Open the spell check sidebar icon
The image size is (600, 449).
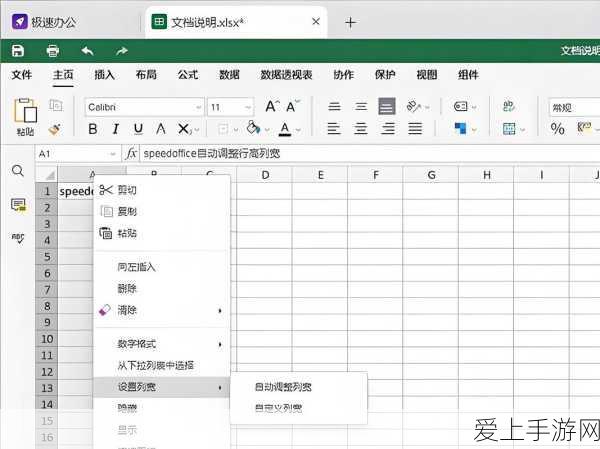click(x=18, y=238)
